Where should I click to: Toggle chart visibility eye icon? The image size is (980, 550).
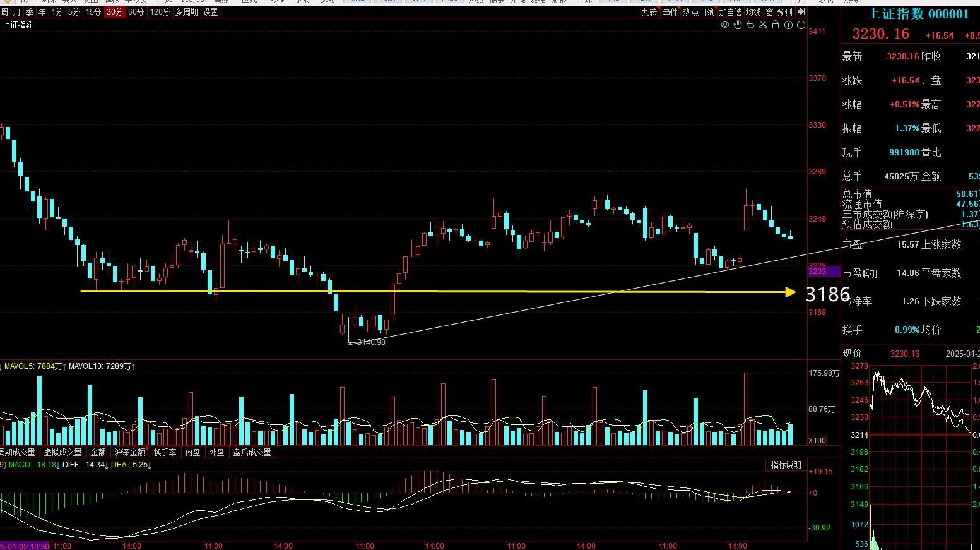[x=725, y=25]
